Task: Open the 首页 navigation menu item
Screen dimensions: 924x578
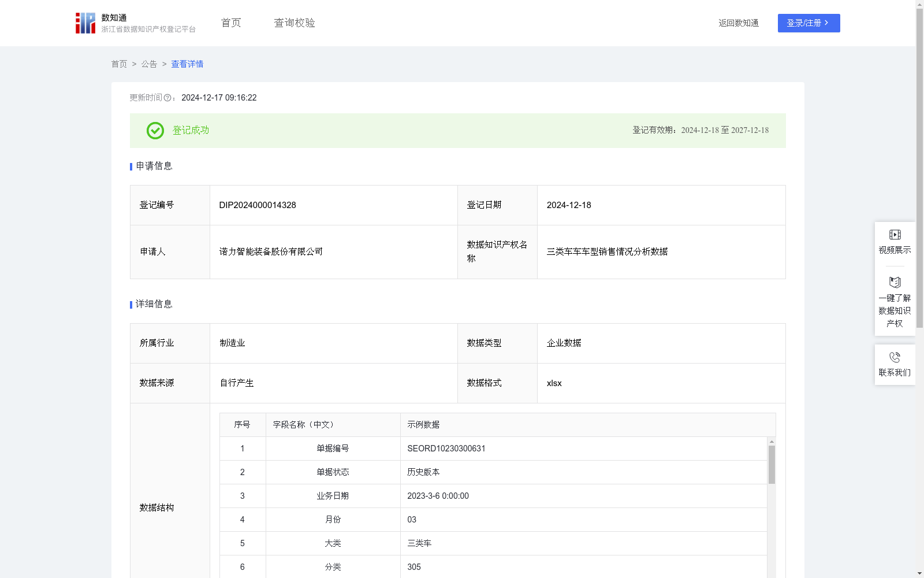Action: (x=231, y=23)
